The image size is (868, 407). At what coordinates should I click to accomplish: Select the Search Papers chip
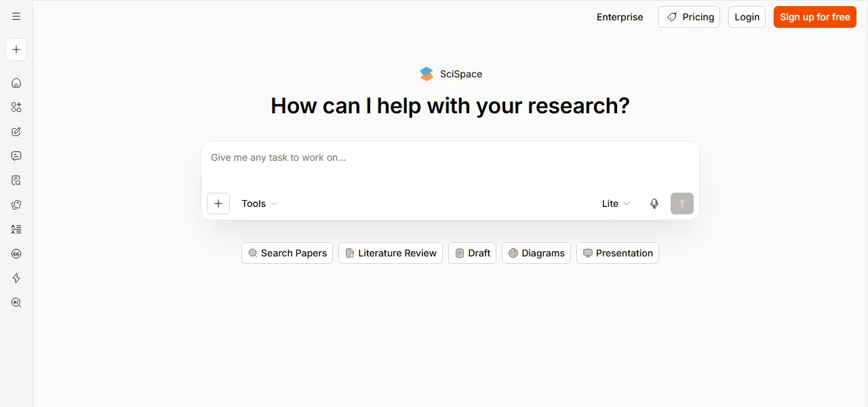coord(287,253)
